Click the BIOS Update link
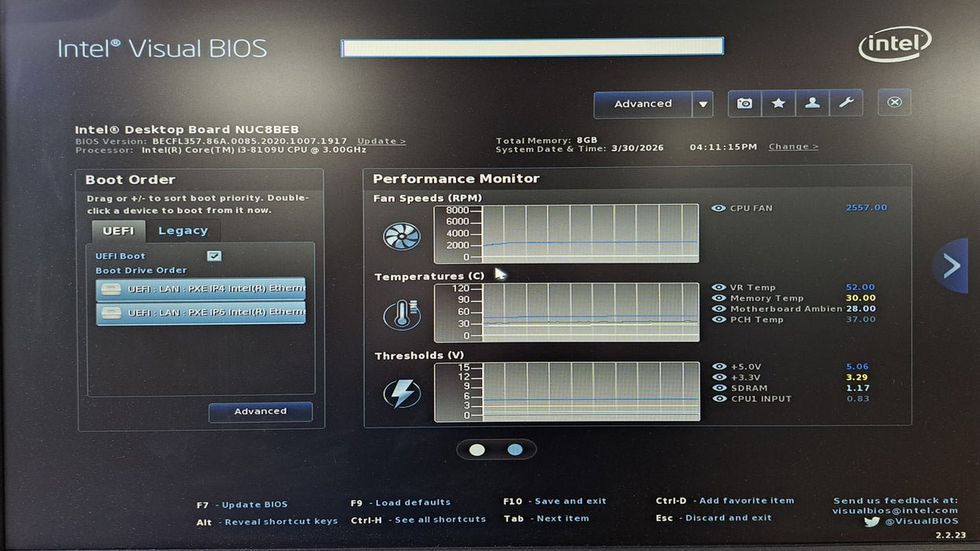This screenshot has width=980, height=551. click(x=381, y=141)
